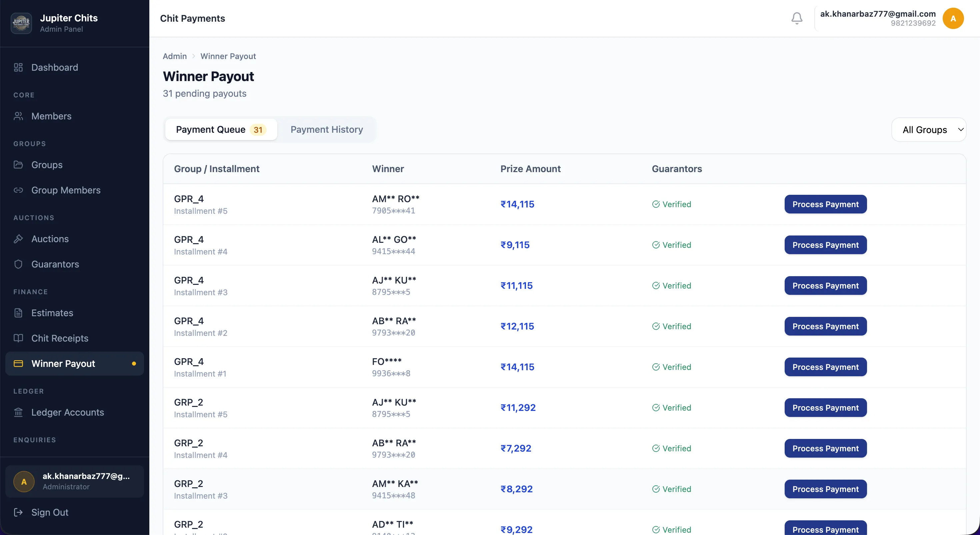Click the Auctions gavel icon
The height and width of the screenshot is (535, 980).
click(x=18, y=239)
